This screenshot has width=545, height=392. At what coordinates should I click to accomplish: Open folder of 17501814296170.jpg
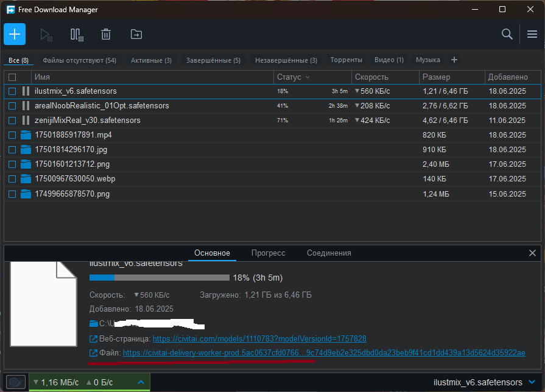(26, 149)
